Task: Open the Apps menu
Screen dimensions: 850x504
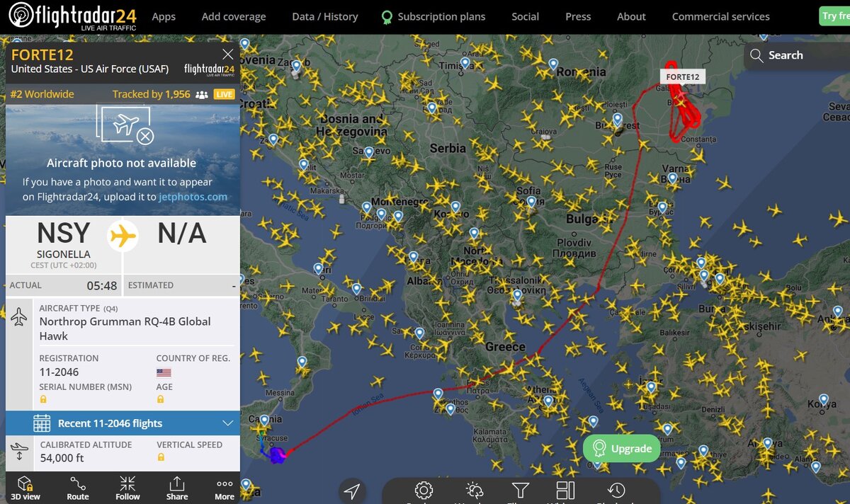Action: click(164, 16)
